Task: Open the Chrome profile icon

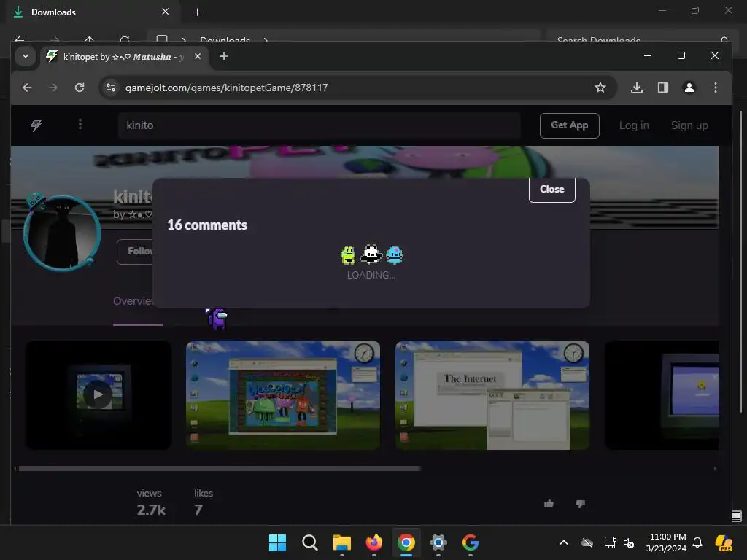Action: 689,87
